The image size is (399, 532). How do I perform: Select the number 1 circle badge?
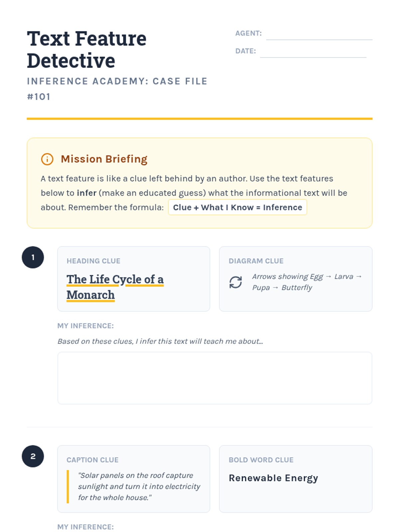coord(33,257)
